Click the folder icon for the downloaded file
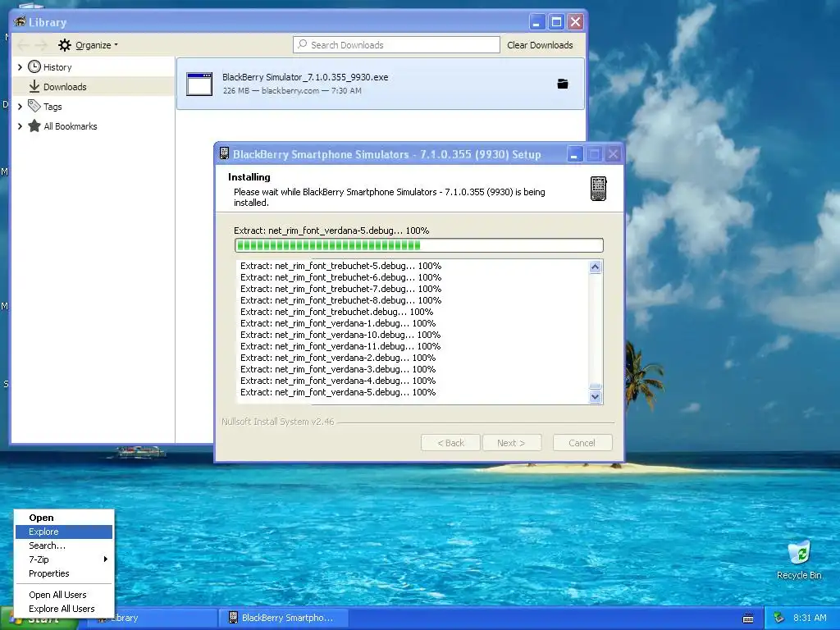The height and width of the screenshot is (630, 840). coord(563,84)
